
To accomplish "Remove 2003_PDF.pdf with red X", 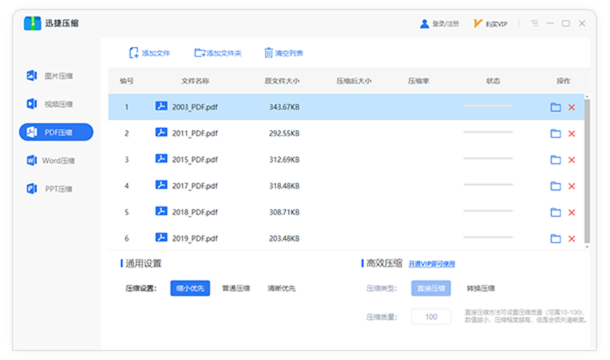I will [571, 107].
